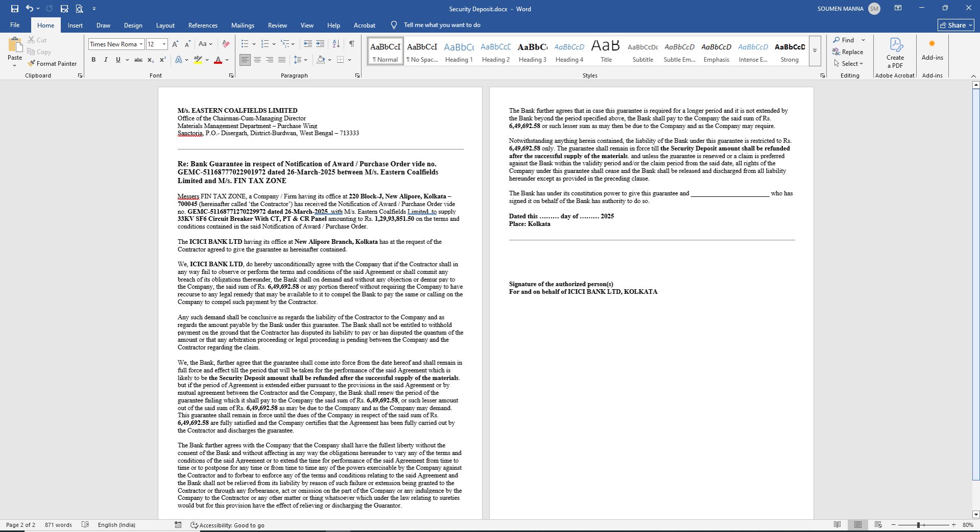Image resolution: width=980 pixels, height=532 pixels.
Task: Collapse the ribbon
Action: pos(973,76)
